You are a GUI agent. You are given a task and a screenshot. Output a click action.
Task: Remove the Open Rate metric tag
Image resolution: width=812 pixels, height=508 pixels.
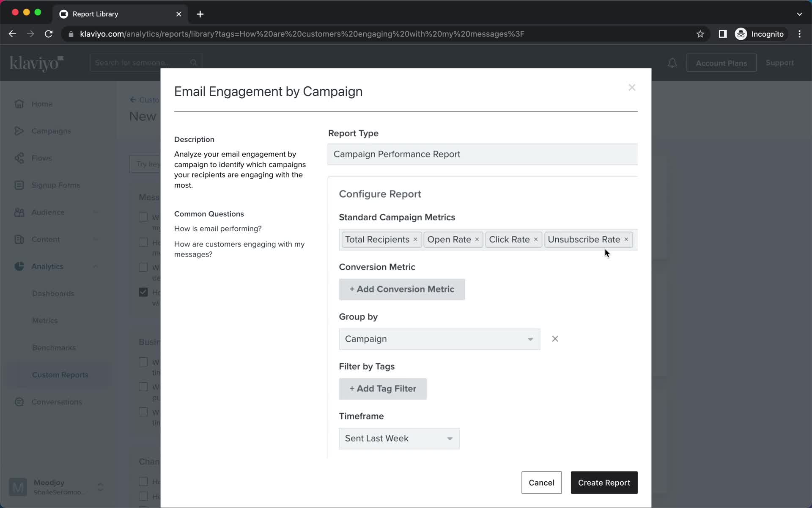click(x=477, y=239)
